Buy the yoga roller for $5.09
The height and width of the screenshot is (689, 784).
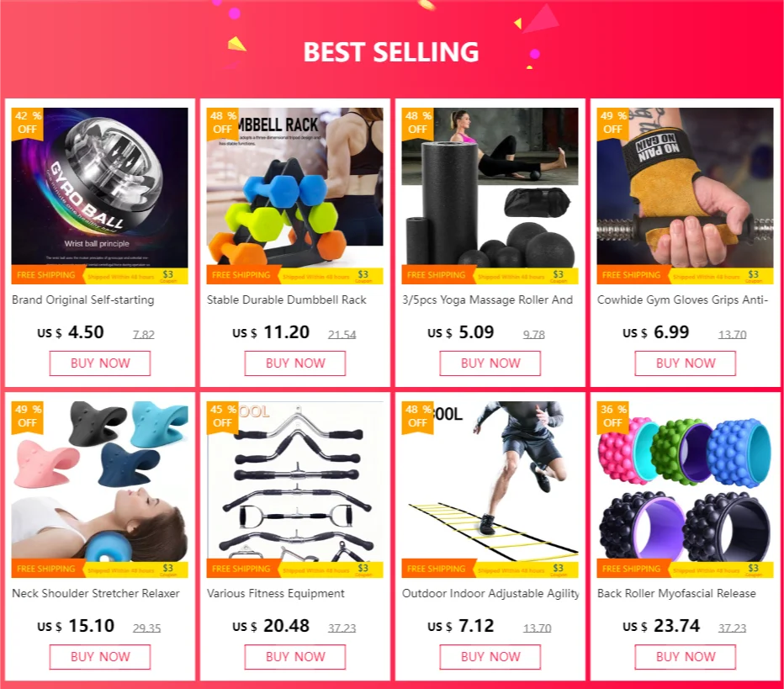click(x=490, y=363)
